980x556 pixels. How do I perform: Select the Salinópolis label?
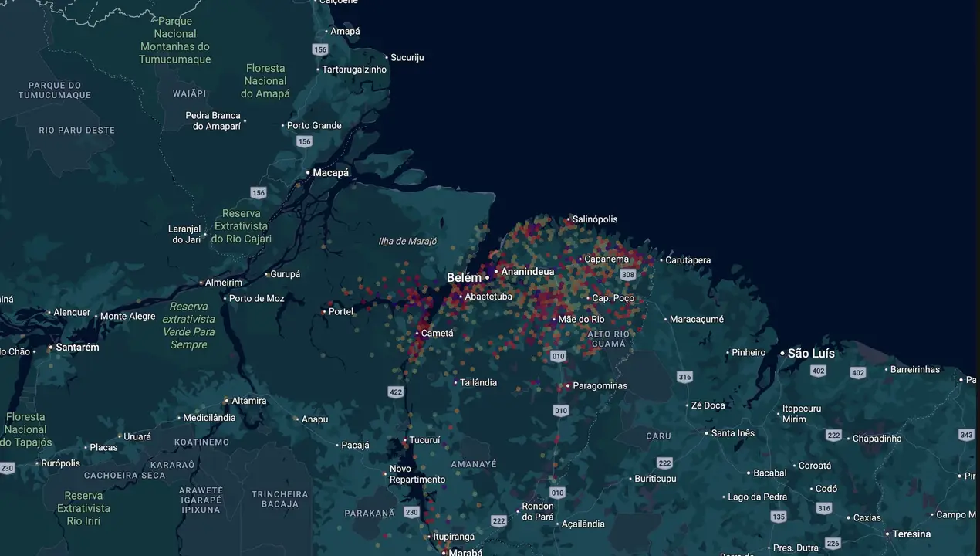pyautogui.click(x=595, y=219)
